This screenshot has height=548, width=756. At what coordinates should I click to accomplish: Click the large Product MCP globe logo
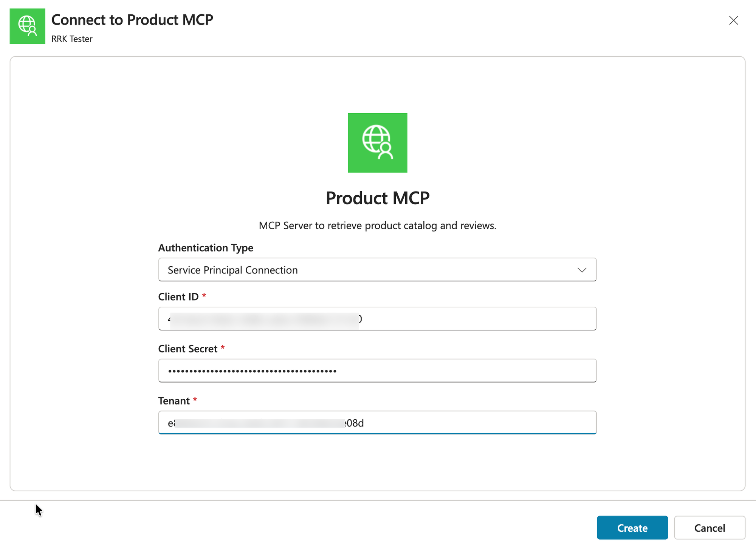point(377,143)
